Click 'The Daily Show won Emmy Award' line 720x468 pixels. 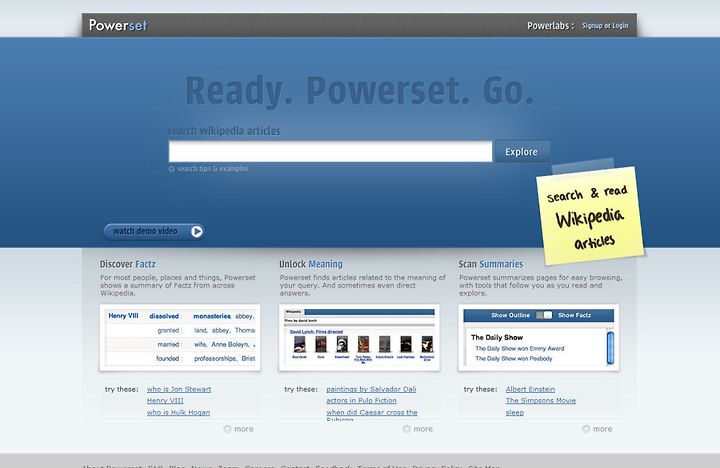520,349
